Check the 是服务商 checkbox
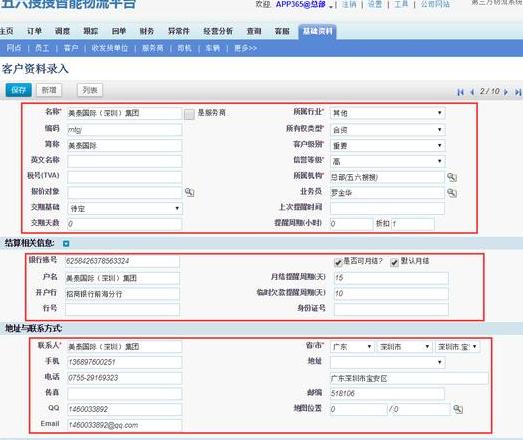Image resolution: width=523 pixels, height=440 pixels. (189, 114)
